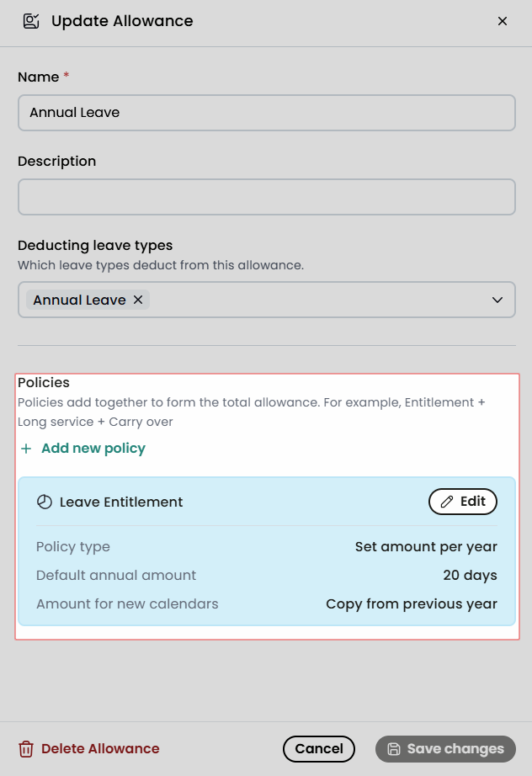Click the 20 days amount value
Image resolution: width=532 pixels, height=776 pixels.
click(471, 575)
